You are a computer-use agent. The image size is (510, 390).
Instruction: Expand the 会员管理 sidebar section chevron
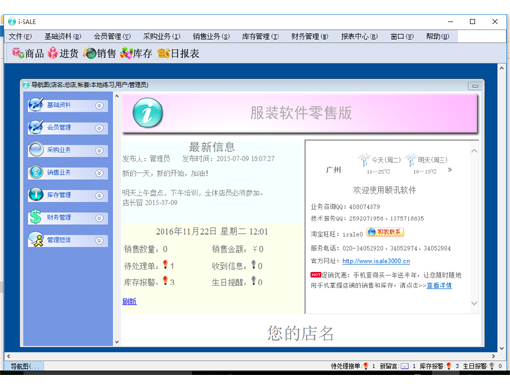[99, 128]
